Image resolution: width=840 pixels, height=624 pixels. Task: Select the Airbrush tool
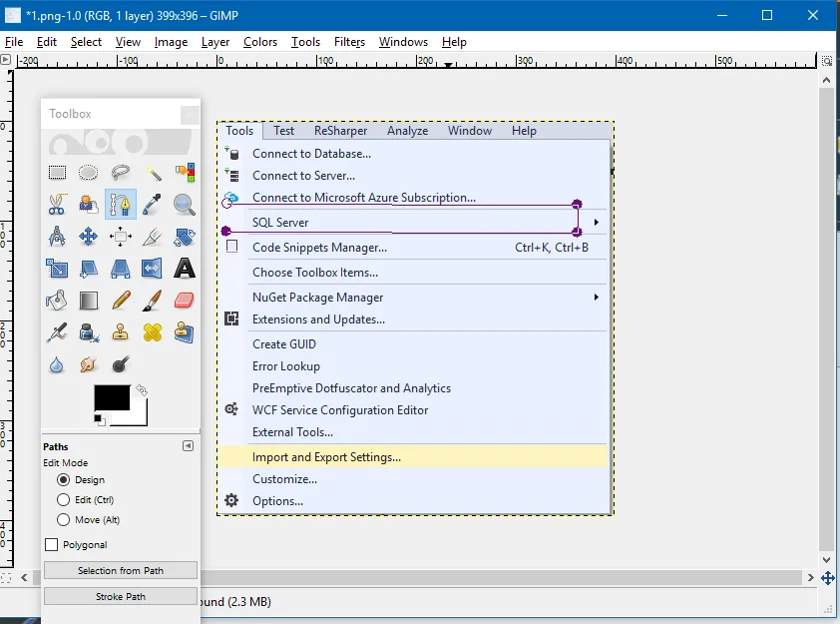pos(57,332)
